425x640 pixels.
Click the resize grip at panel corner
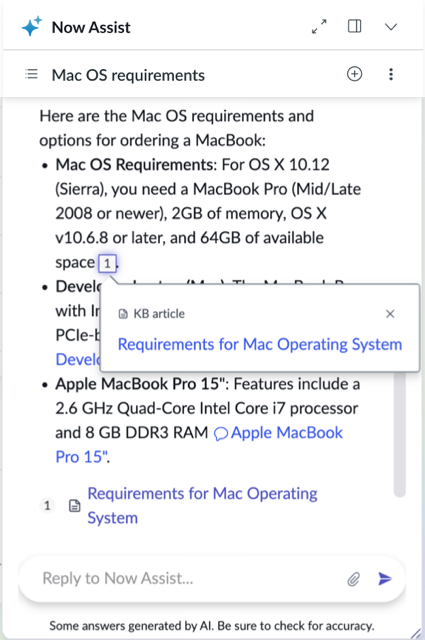coord(416,633)
